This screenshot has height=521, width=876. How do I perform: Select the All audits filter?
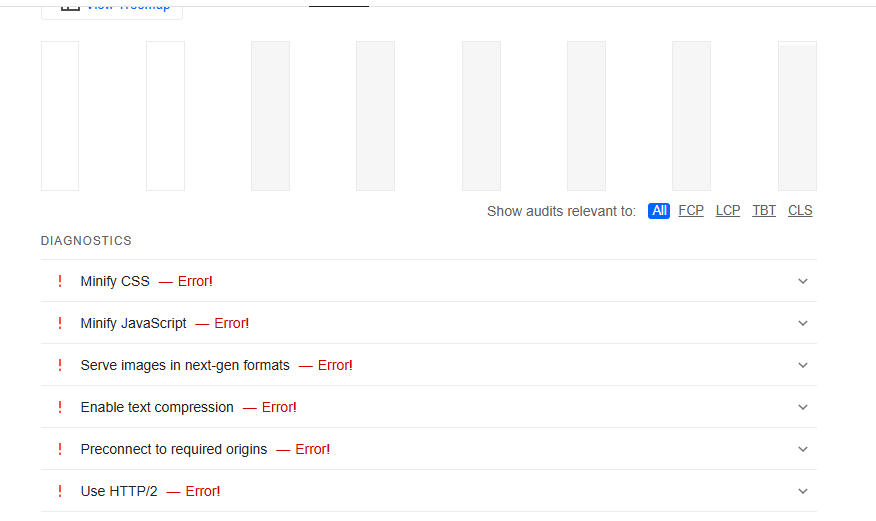pyautogui.click(x=659, y=211)
